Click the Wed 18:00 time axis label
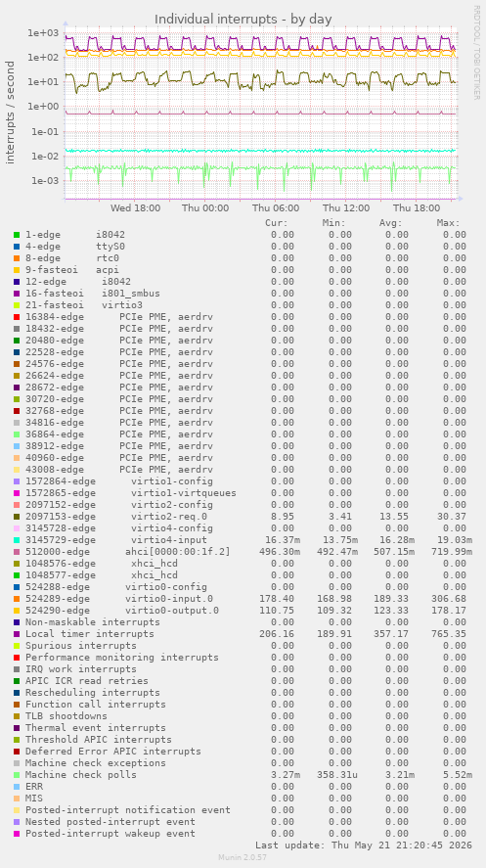The height and width of the screenshot is (868, 486). [136, 208]
